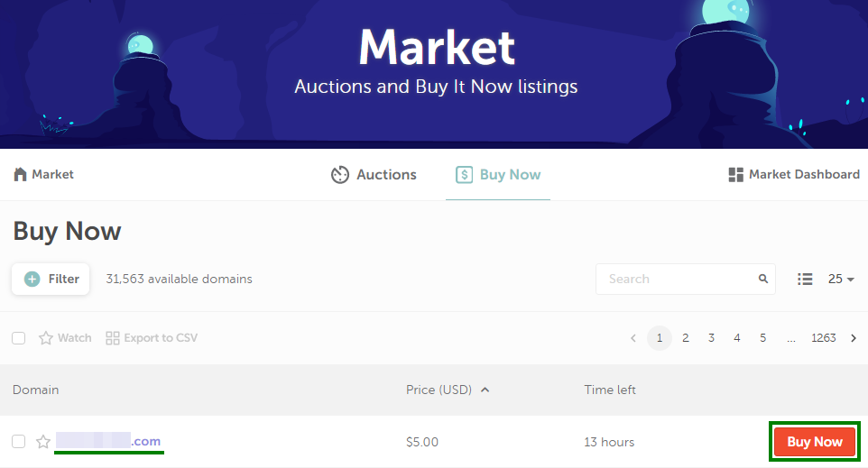Check the .com domain row checkbox

pos(19,442)
